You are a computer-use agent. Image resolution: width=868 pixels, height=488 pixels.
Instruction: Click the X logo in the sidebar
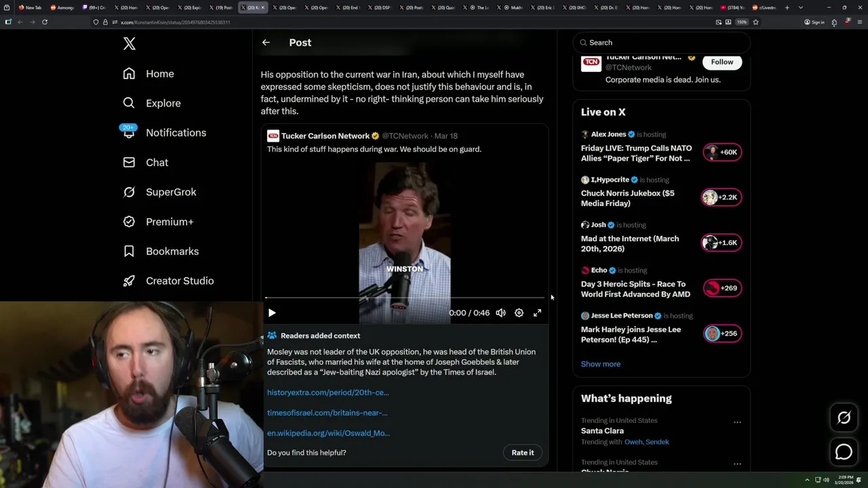tap(130, 44)
